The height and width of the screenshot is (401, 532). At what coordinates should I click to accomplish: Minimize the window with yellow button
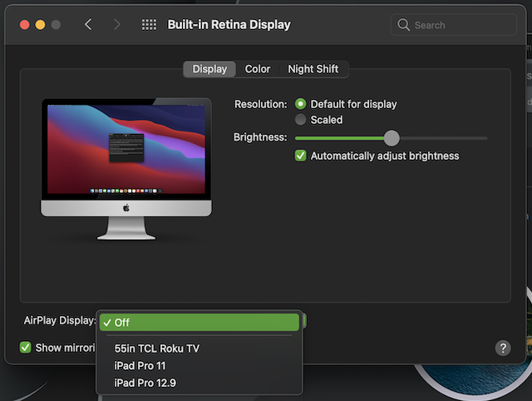[x=40, y=25]
